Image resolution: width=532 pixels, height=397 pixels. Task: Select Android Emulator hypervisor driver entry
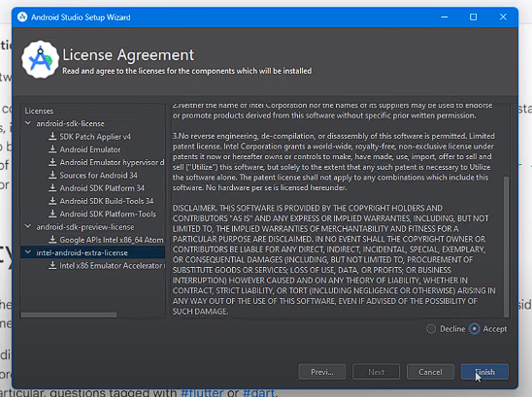tap(112, 162)
